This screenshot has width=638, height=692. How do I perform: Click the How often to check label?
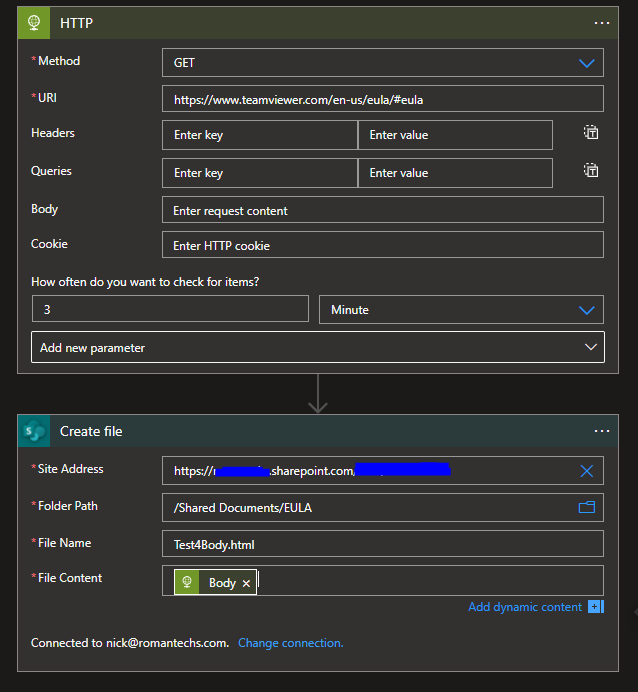[x=145, y=282]
